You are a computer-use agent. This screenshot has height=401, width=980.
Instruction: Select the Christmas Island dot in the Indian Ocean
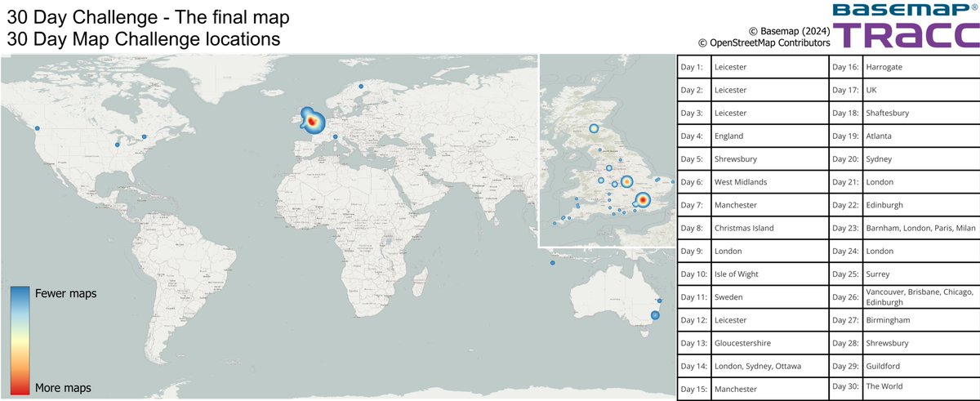point(553,263)
